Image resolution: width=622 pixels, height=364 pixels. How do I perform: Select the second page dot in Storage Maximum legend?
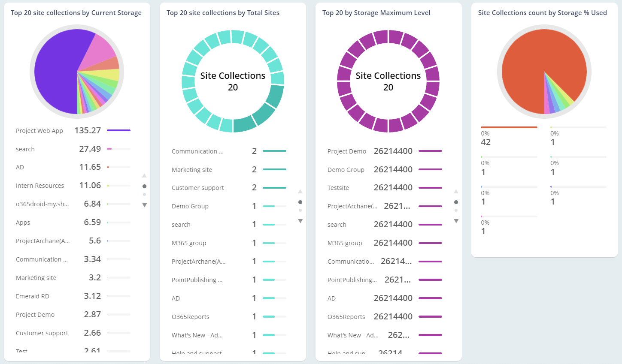pos(456,210)
